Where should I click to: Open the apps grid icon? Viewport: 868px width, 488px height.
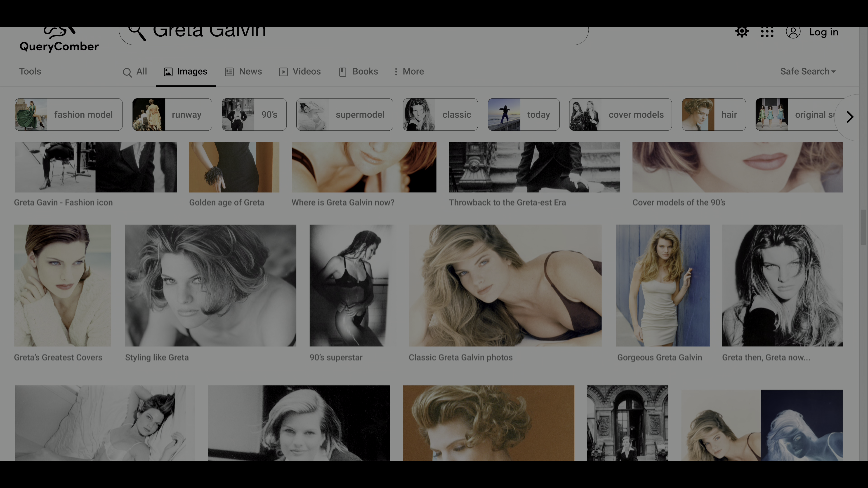coord(767,32)
